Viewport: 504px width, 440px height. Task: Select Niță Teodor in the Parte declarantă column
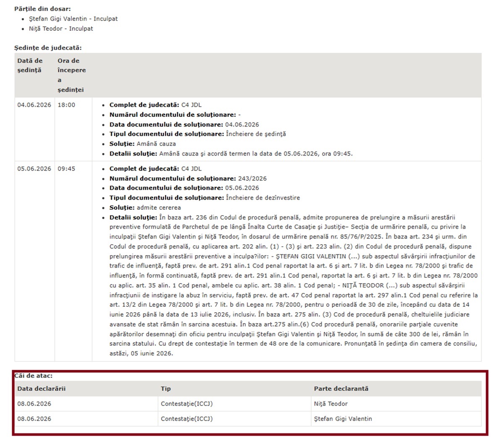(331, 404)
